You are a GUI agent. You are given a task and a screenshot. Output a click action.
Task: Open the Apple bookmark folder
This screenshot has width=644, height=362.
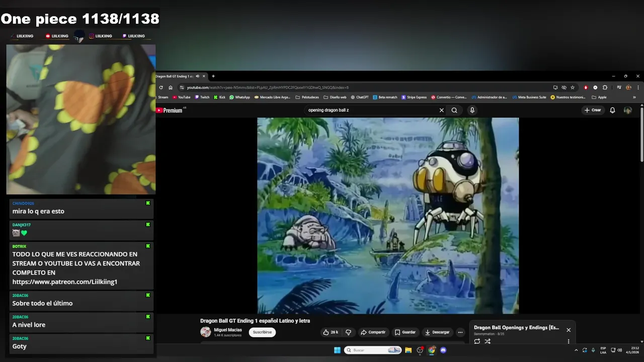tap(599, 97)
